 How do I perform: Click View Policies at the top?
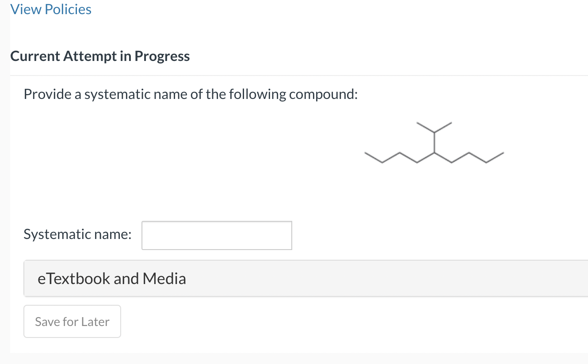coord(50,9)
